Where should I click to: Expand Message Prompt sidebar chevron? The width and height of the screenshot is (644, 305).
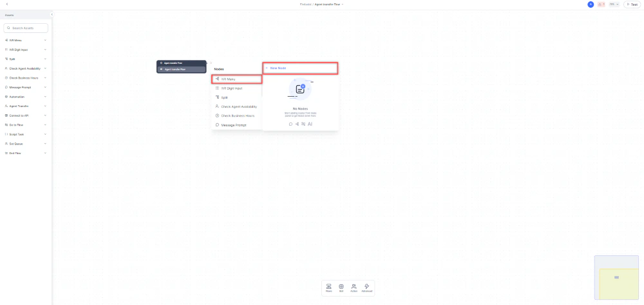(x=45, y=87)
